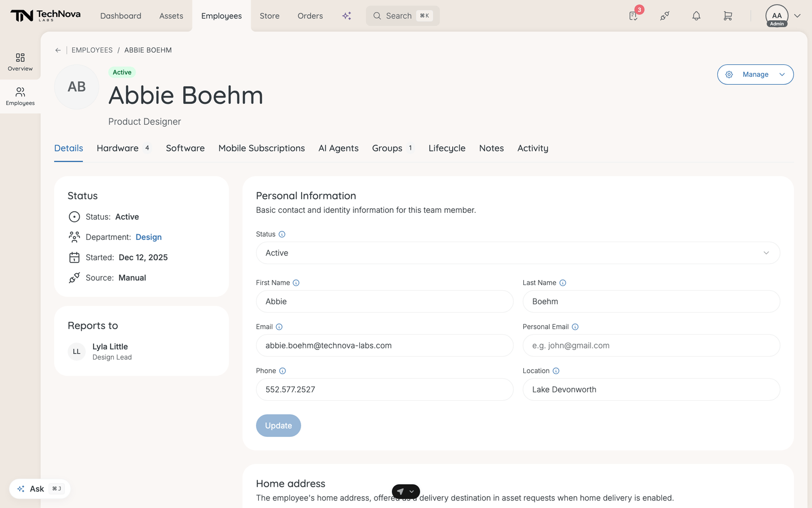Screen dimensions: 812x508
Task: Click the EMPLOYEES breadcrumb link
Action: (x=92, y=50)
